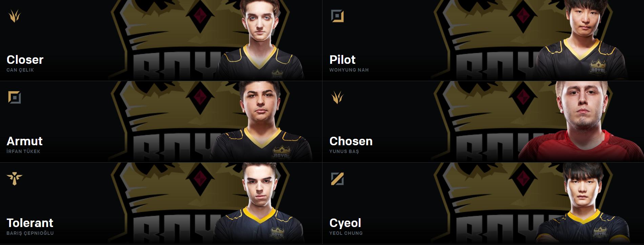Click Cyeol's player portrait photo
This screenshot has height=245, width=644.
pos(581,203)
